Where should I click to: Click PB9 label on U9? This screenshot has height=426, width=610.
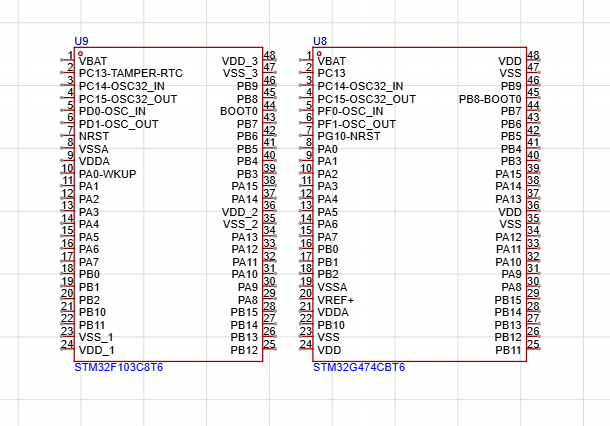coord(247,86)
